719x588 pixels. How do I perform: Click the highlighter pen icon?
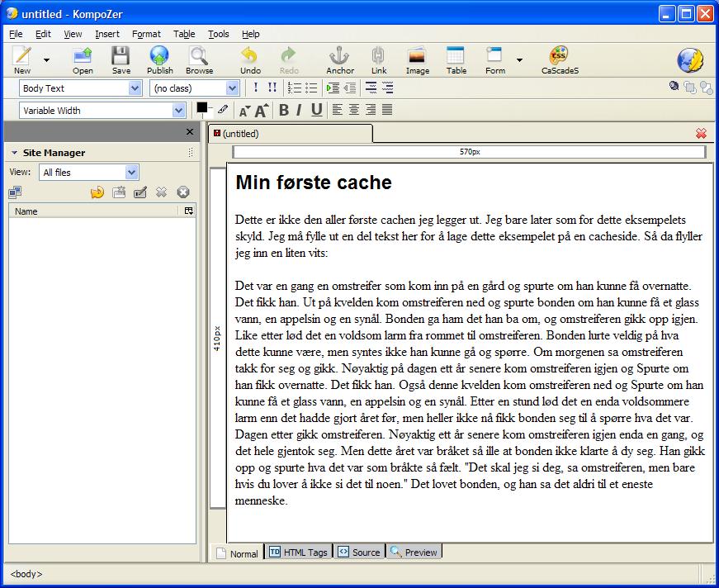coord(223,109)
